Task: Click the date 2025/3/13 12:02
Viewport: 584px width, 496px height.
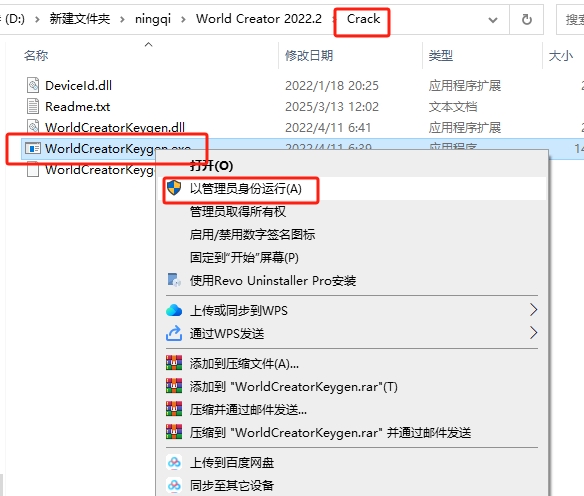Action: (x=332, y=107)
